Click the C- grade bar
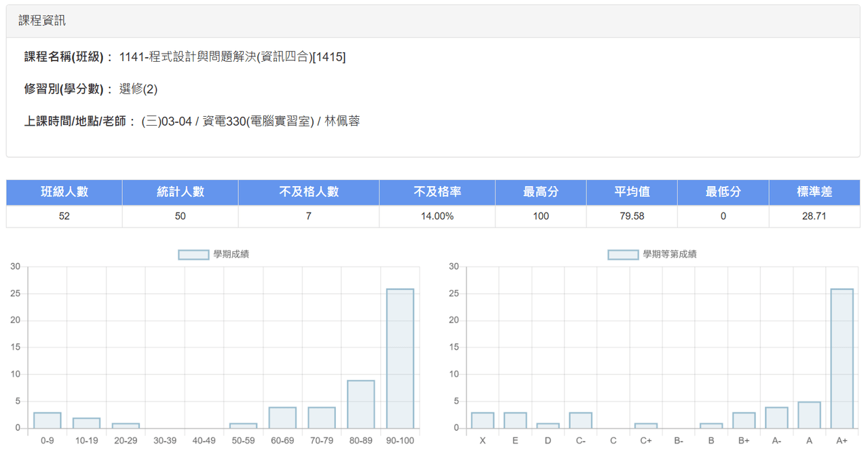The width and height of the screenshot is (868, 449). [581, 420]
